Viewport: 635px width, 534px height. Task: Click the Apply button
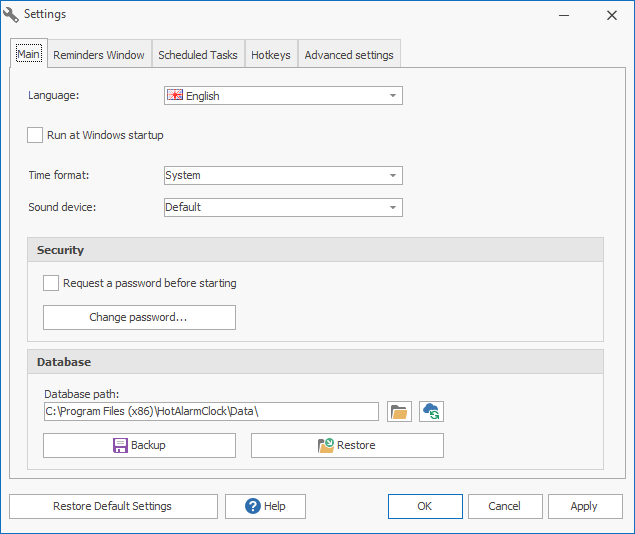tap(584, 506)
